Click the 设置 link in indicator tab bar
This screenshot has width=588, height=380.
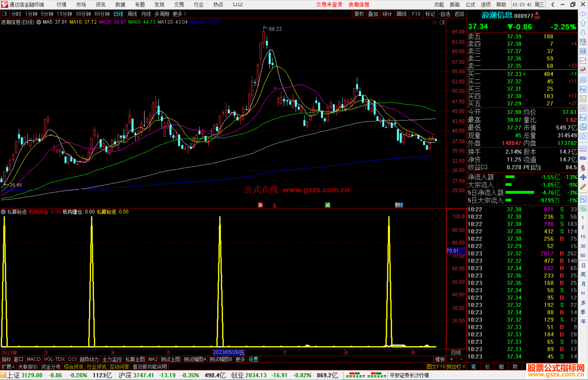tap(253, 359)
